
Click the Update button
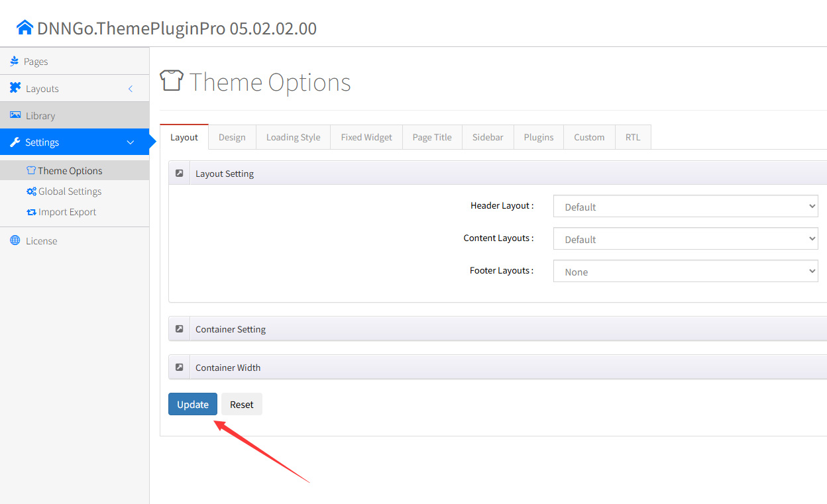click(x=193, y=404)
